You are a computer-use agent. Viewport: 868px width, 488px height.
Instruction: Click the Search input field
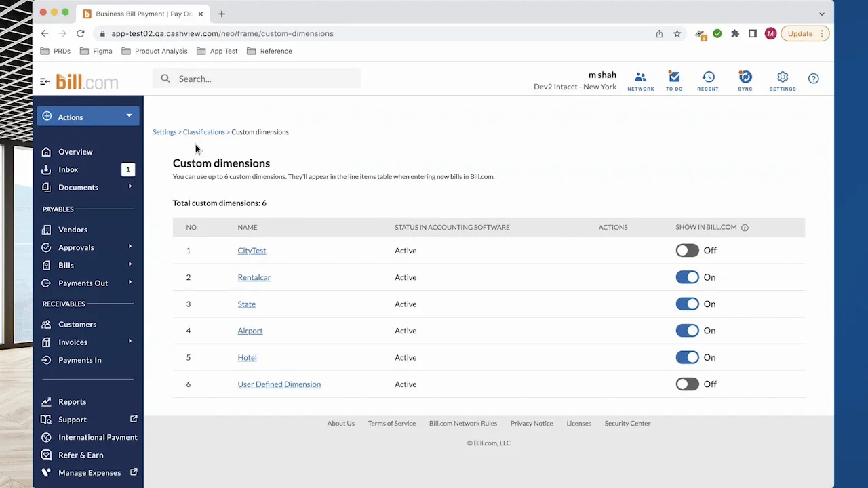coord(264,79)
